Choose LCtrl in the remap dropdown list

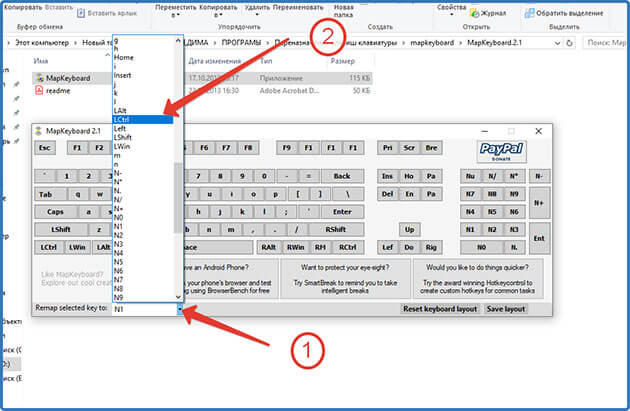pyautogui.click(x=143, y=120)
